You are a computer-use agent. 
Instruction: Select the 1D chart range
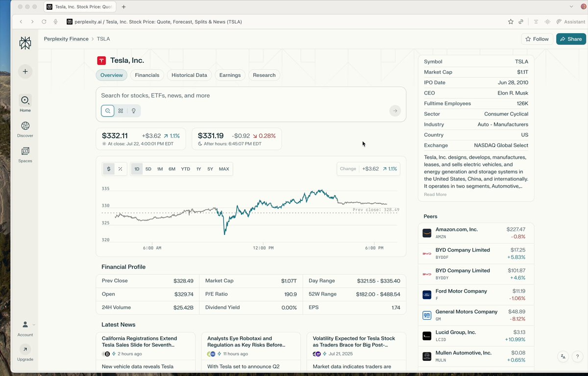[137, 169]
